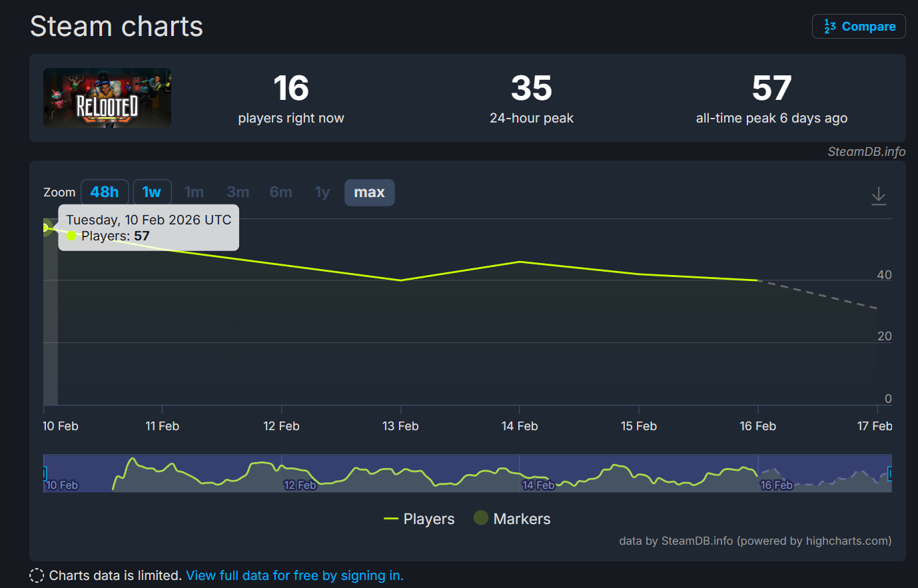Pick the 6m zoom option
Screen dimensions: 918x588
click(280, 192)
